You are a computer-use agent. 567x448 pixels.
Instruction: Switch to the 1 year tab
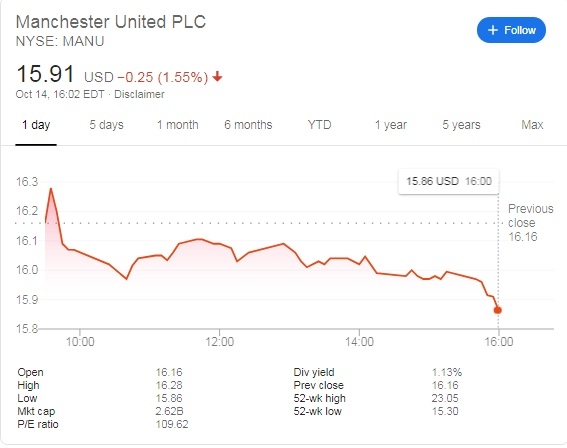coord(391,125)
